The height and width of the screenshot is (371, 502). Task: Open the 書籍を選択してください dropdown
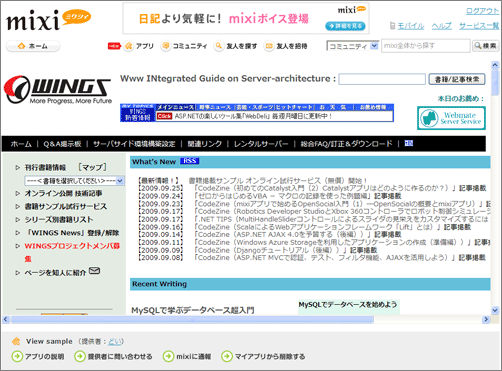(x=75, y=181)
